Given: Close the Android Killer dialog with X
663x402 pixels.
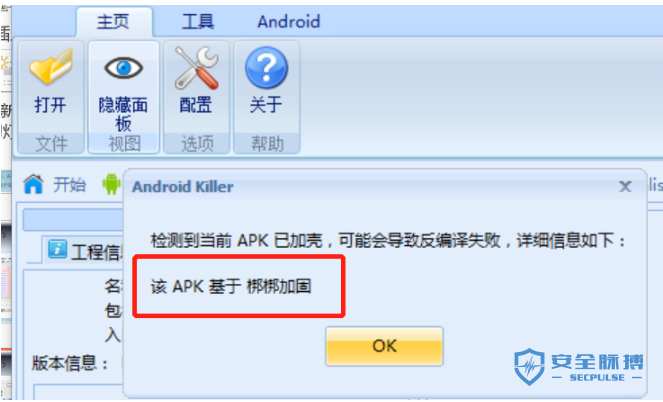Looking at the screenshot, I should point(625,186).
